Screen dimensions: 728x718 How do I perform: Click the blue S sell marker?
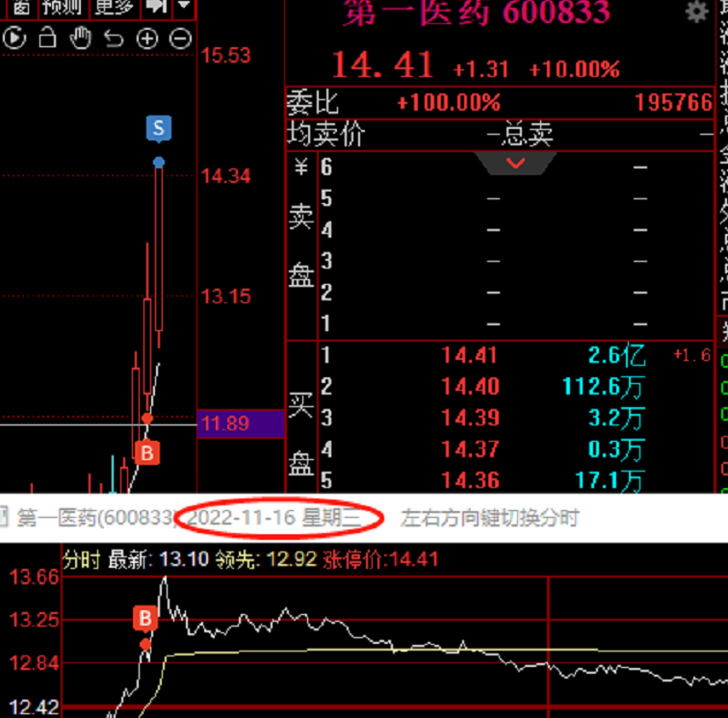(159, 128)
